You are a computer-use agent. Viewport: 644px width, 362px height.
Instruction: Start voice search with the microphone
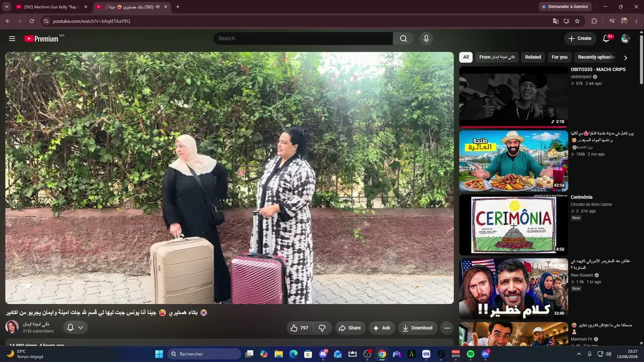coord(426,39)
